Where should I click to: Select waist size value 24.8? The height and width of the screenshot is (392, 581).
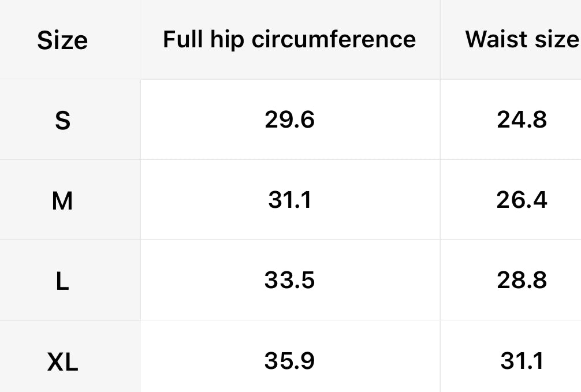pos(522,120)
